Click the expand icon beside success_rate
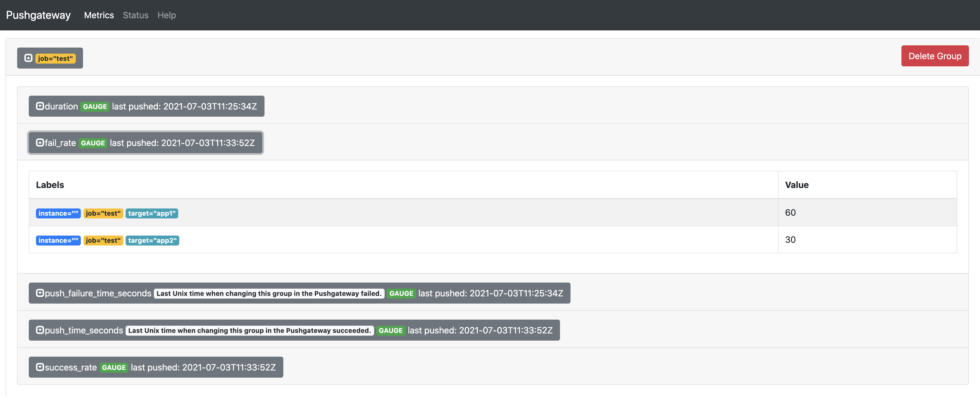The height and width of the screenshot is (402, 980). coord(40,367)
